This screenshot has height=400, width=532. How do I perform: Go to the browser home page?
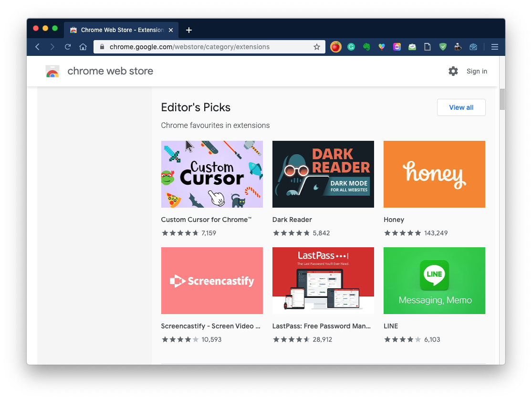pyautogui.click(x=83, y=47)
